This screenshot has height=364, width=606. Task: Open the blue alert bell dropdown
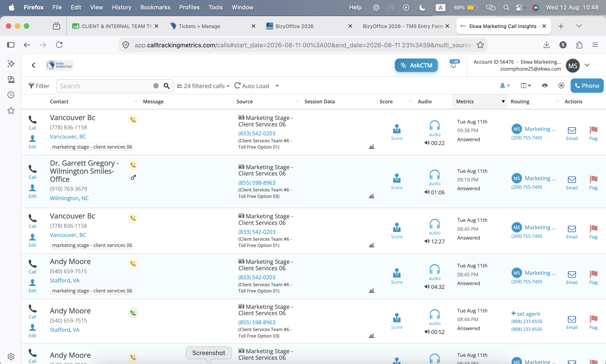(x=505, y=86)
